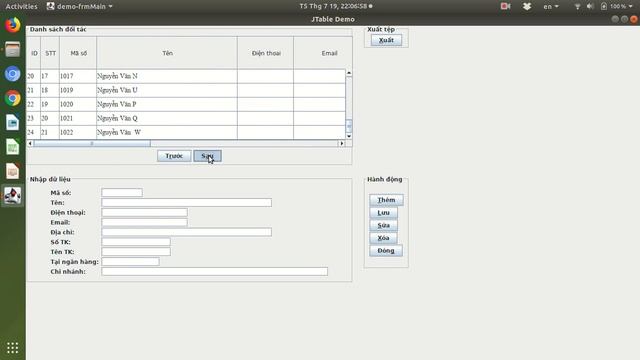640x360 pixels.
Task: Click the Sửa edit button
Action: point(383,225)
